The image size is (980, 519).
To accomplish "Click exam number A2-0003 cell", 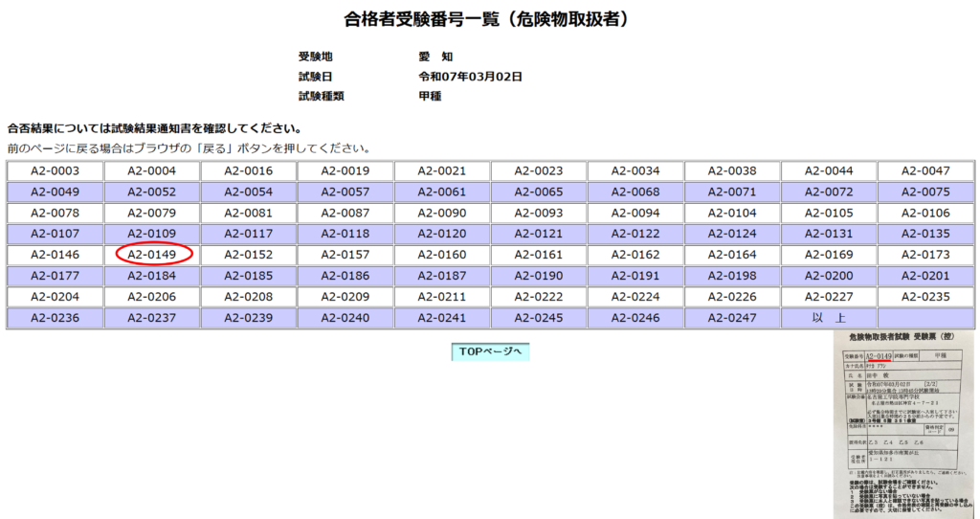I will tap(56, 171).
